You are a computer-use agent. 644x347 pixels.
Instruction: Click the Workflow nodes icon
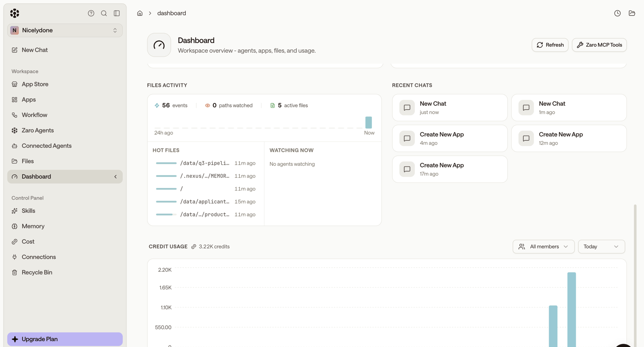click(x=14, y=115)
